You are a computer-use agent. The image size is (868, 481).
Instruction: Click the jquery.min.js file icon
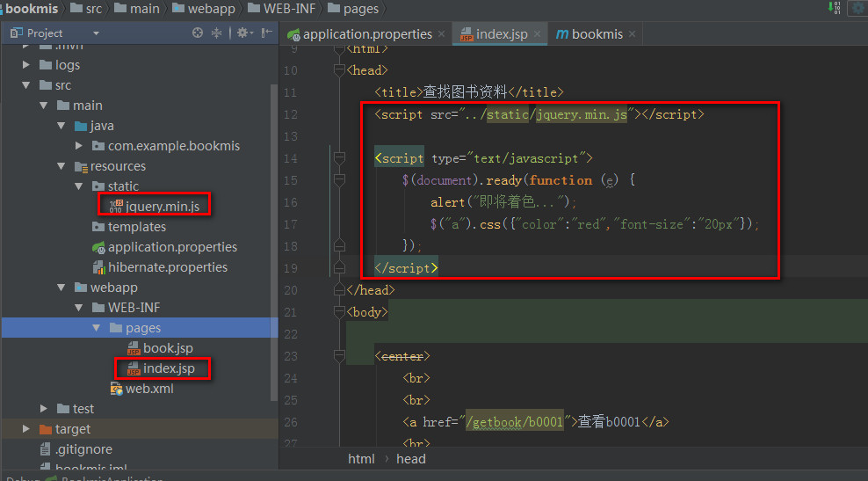[116, 207]
